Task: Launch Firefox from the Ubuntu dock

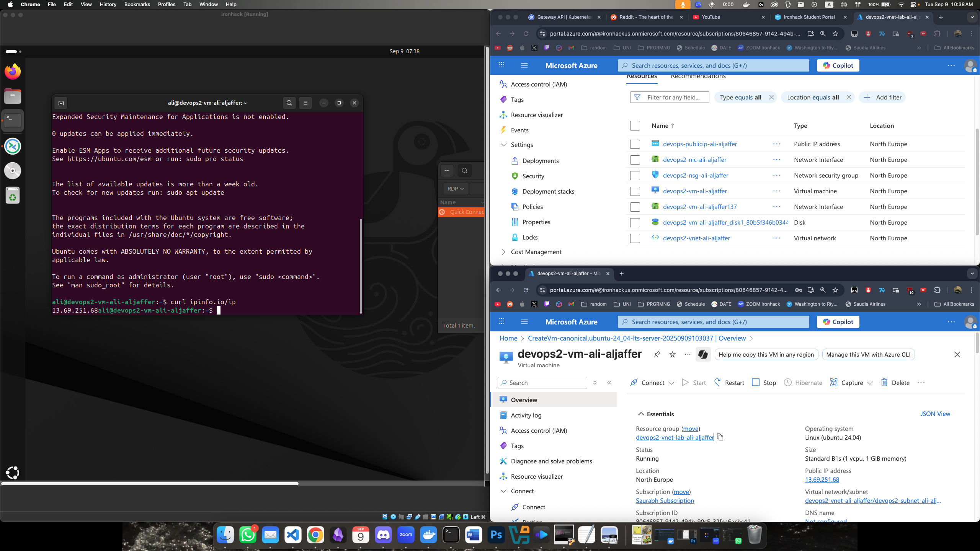Action: coord(12,71)
